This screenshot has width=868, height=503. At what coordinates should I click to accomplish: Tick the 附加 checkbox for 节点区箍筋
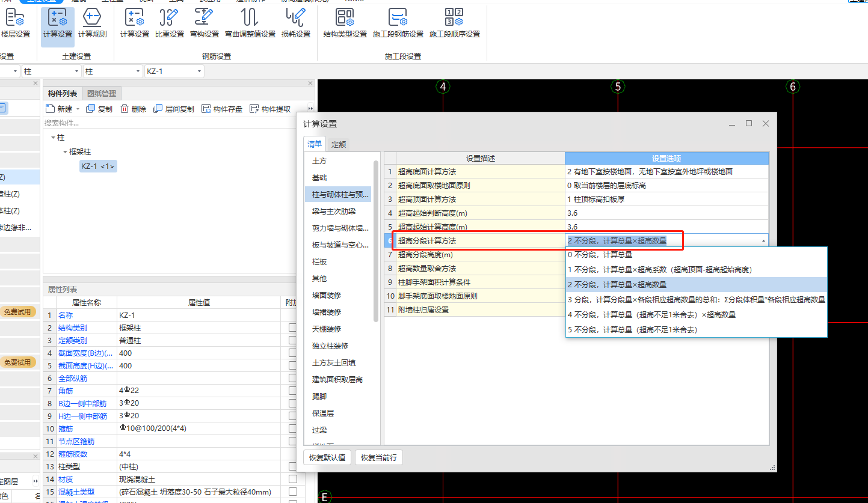[292, 441]
